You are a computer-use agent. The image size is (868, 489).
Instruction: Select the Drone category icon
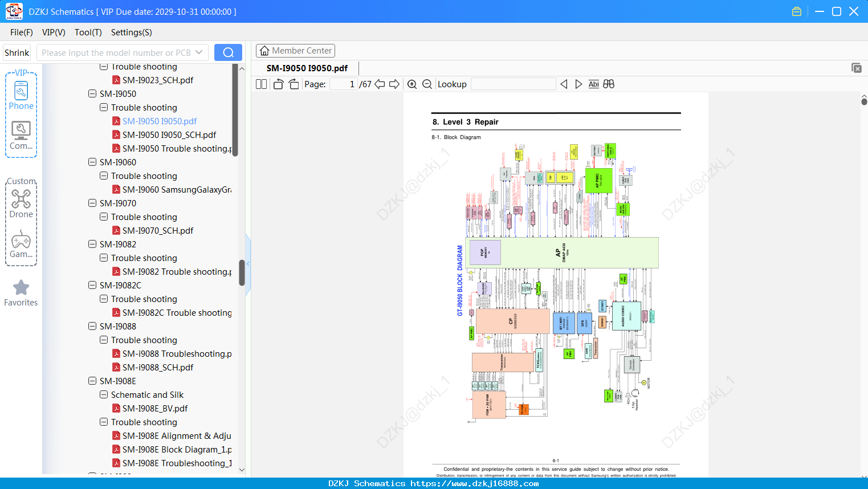tap(21, 203)
